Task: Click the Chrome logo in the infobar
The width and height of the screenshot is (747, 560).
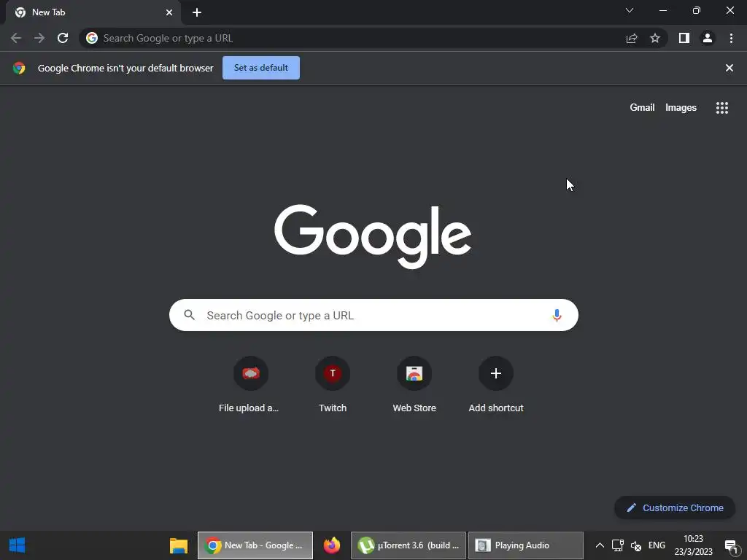Action: pyautogui.click(x=19, y=68)
